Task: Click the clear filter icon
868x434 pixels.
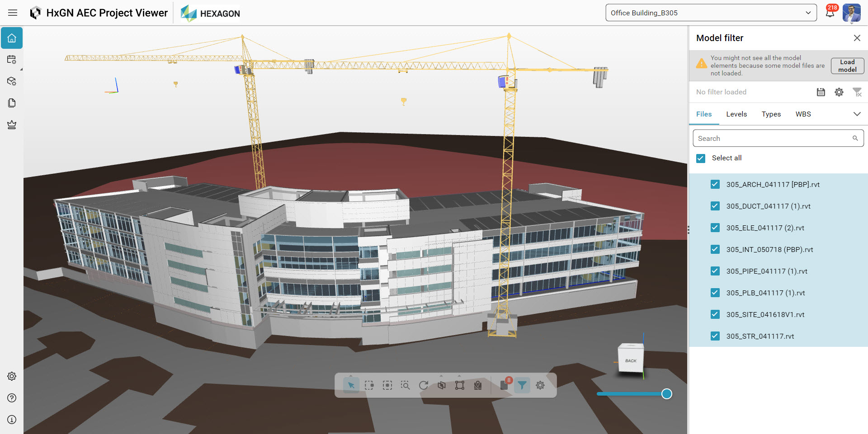Action: [857, 92]
